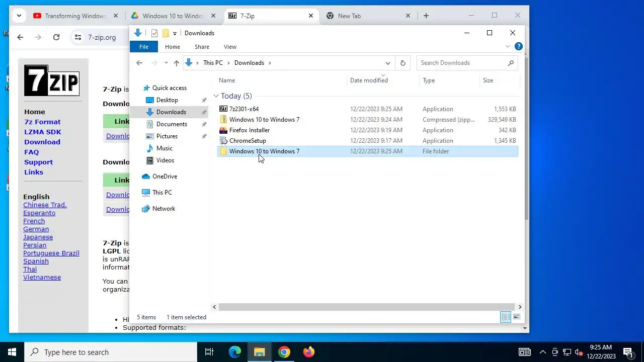The width and height of the screenshot is (644, 362).
Task: Select the Firefox Installer file
Action: tap(368, 130)
